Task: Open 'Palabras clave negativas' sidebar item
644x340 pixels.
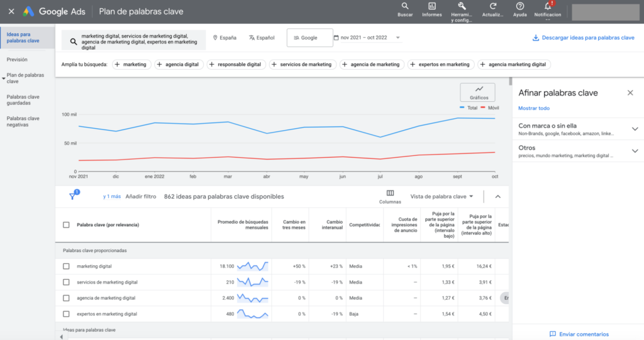Action: 23,121
